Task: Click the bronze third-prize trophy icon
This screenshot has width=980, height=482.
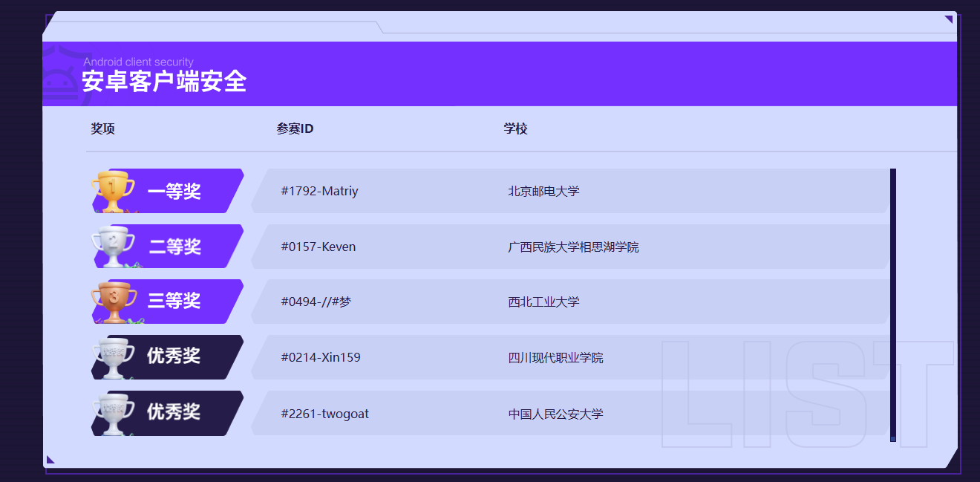Action: pos(114,302)
